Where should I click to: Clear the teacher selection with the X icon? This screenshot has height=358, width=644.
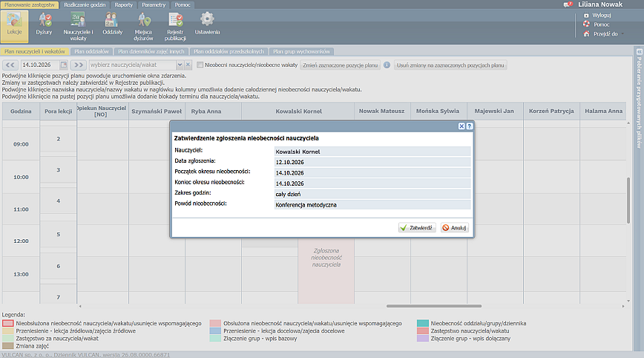click(x=188, y=65)
